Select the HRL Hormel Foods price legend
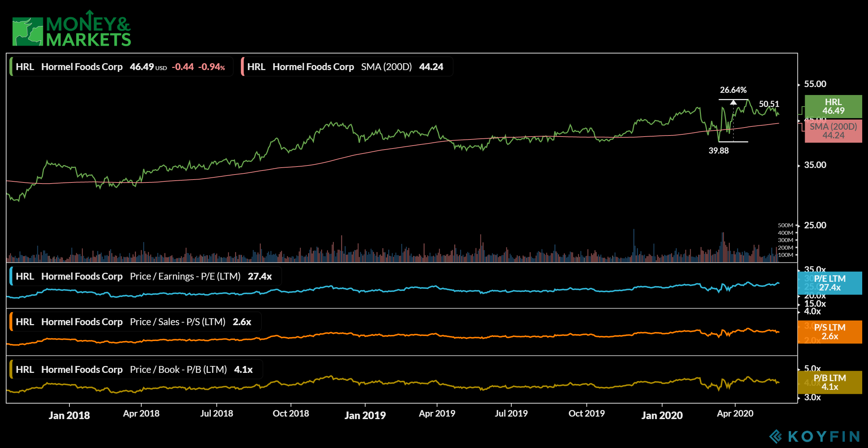This screenshot has width=868, height=448. tap(121, 67)
